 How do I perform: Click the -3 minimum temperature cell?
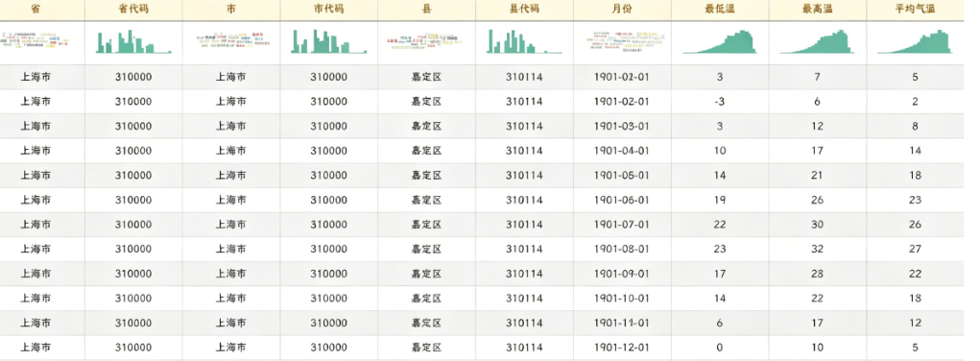tap(719, 102)
